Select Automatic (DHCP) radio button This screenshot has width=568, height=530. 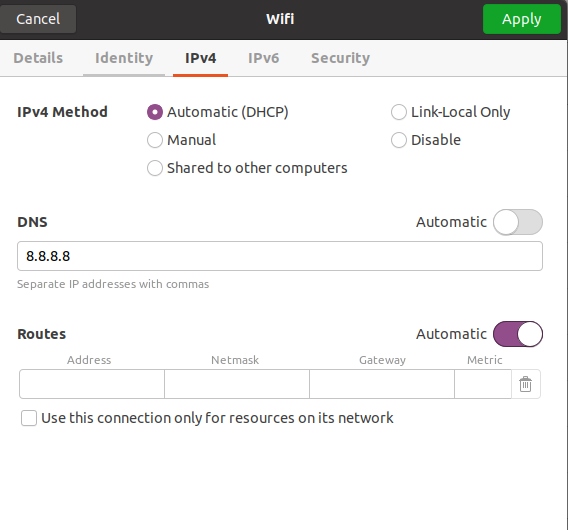coord(155,112)
